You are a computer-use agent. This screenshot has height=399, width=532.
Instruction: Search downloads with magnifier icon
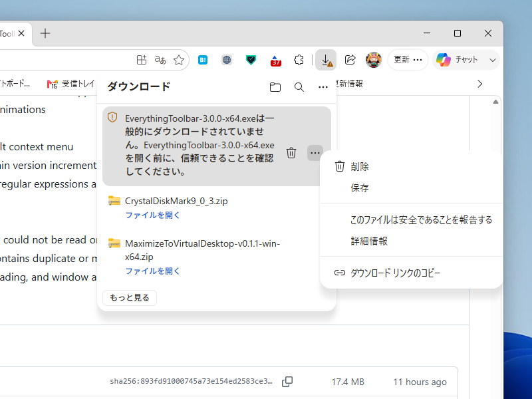[x=299, y=87]
